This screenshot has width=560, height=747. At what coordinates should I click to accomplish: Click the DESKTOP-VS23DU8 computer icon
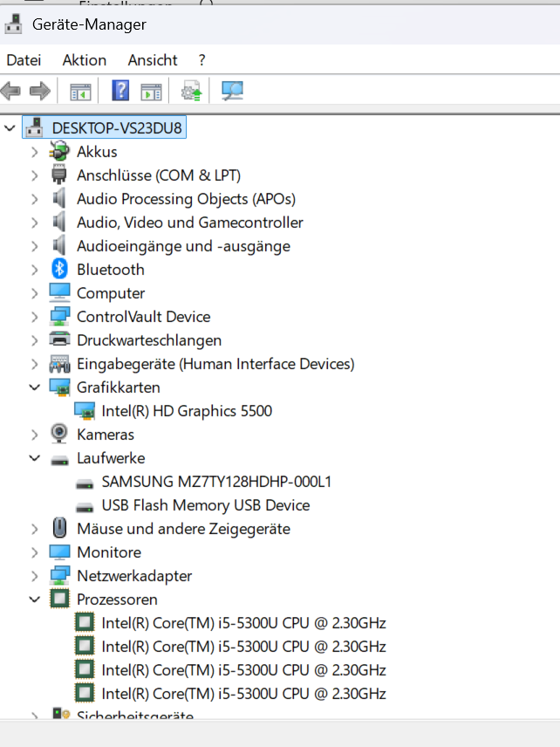tap(34, 127)
